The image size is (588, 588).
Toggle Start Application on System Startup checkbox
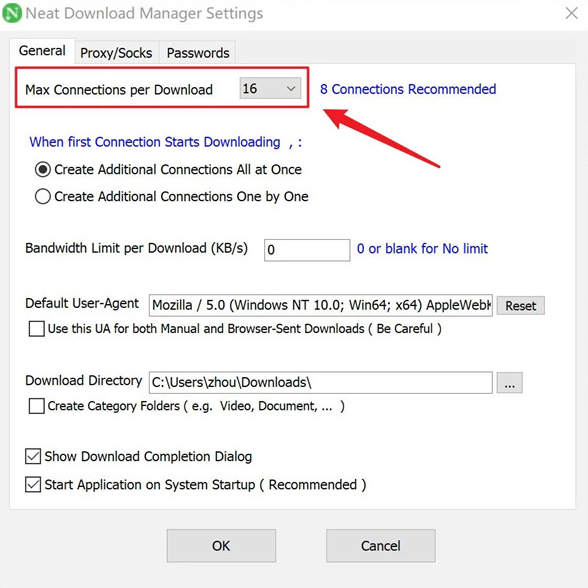[33, 484]
